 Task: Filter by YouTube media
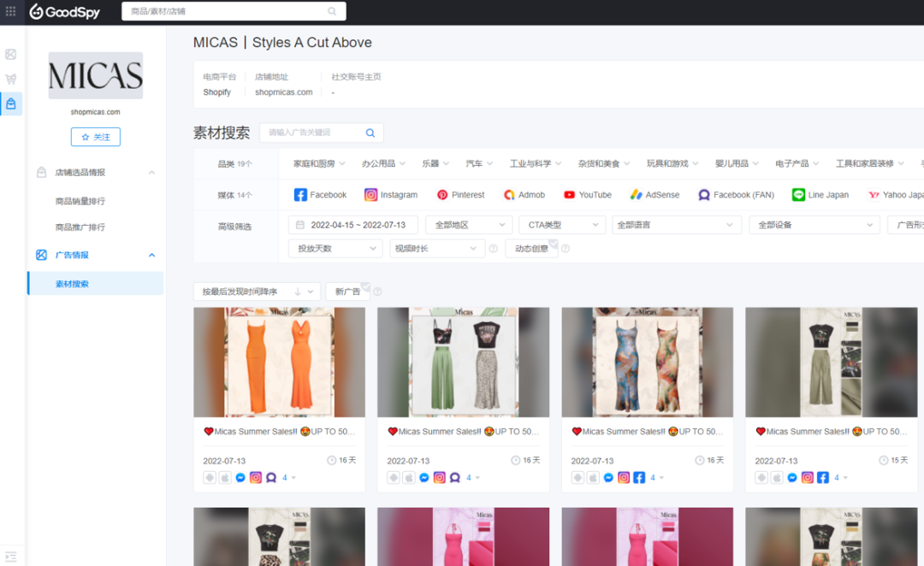[587, 195]
